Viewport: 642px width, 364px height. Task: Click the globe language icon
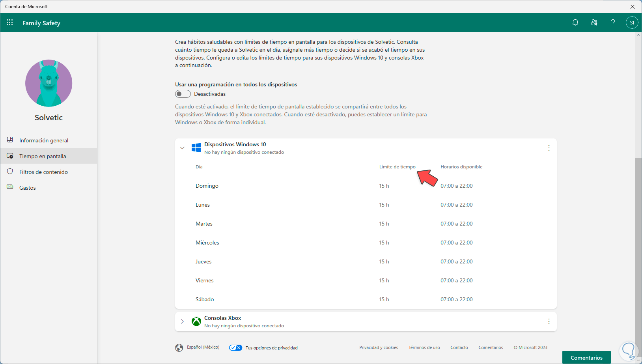click(x=179, y=347)
